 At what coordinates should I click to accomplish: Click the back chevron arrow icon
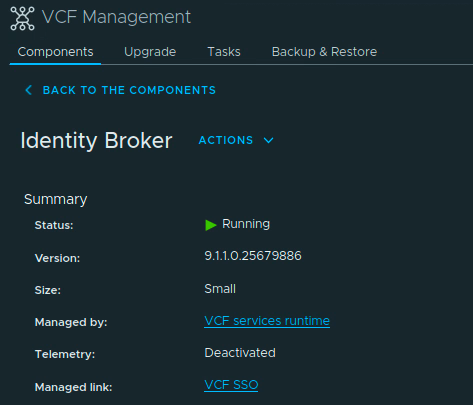[29, 90]
